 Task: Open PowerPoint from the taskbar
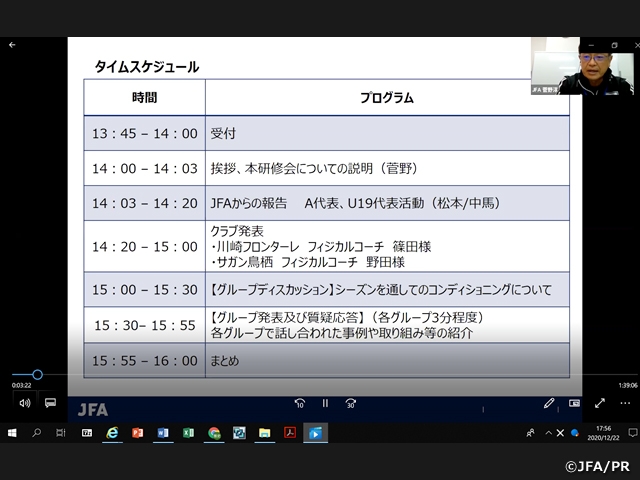coord(138,433)
